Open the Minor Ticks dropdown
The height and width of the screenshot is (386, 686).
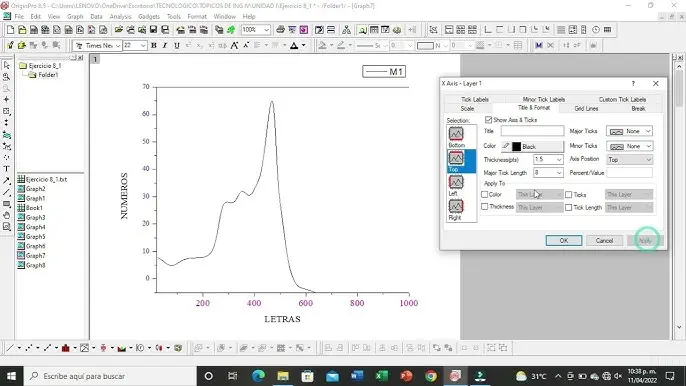pyautogui.click(x=630, y=146)
